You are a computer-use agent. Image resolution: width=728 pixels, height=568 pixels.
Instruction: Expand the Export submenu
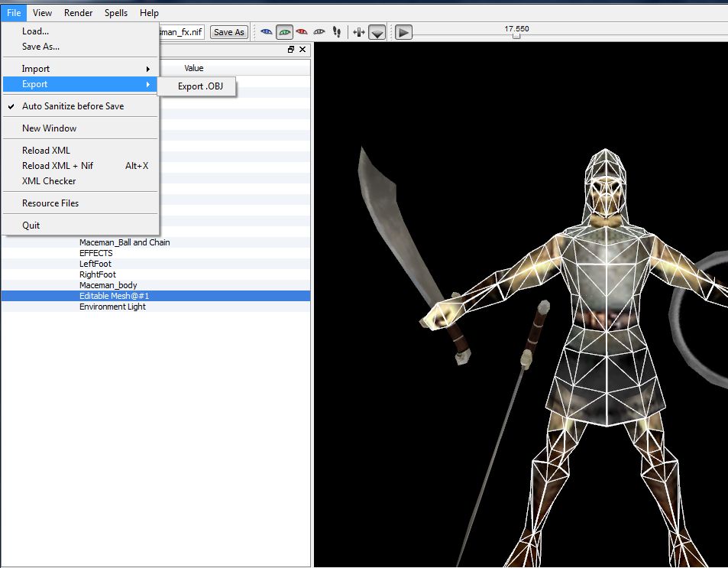81,84
